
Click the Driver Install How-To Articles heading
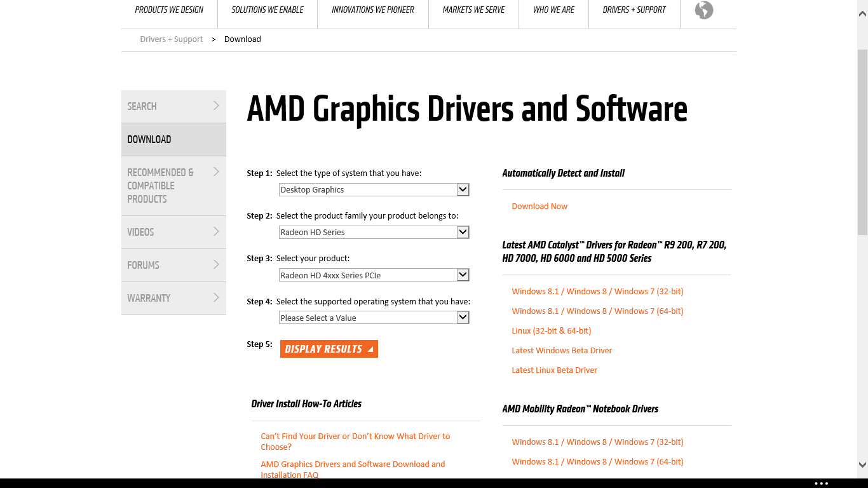306,404
